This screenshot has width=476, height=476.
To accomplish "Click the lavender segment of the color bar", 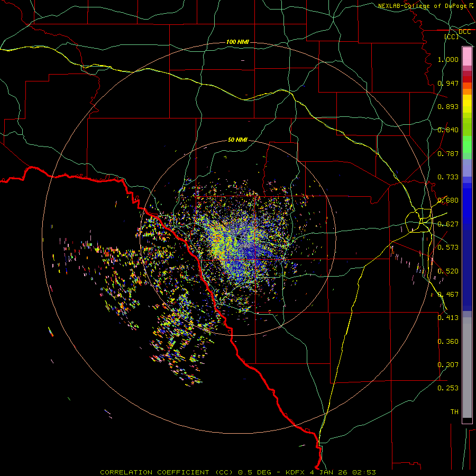I will pyautogui.click(x=467, y=168).
